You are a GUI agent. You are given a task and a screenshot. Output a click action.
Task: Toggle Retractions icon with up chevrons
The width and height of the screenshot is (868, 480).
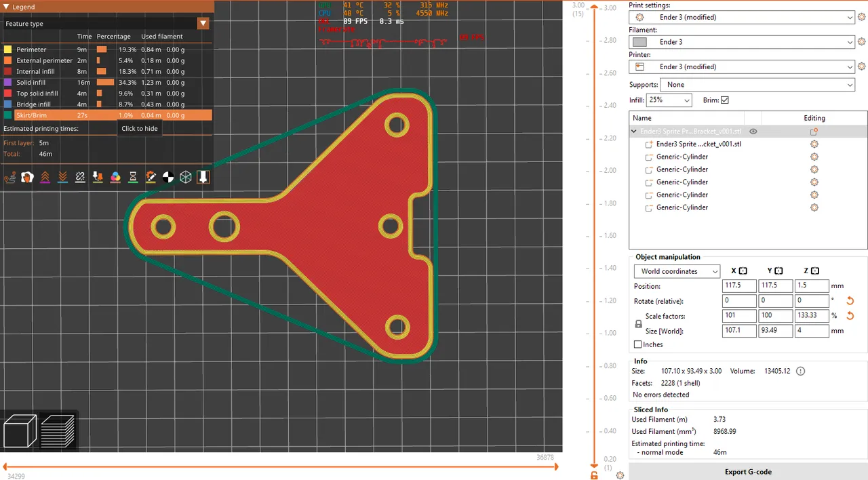click(x=45, y=177)
